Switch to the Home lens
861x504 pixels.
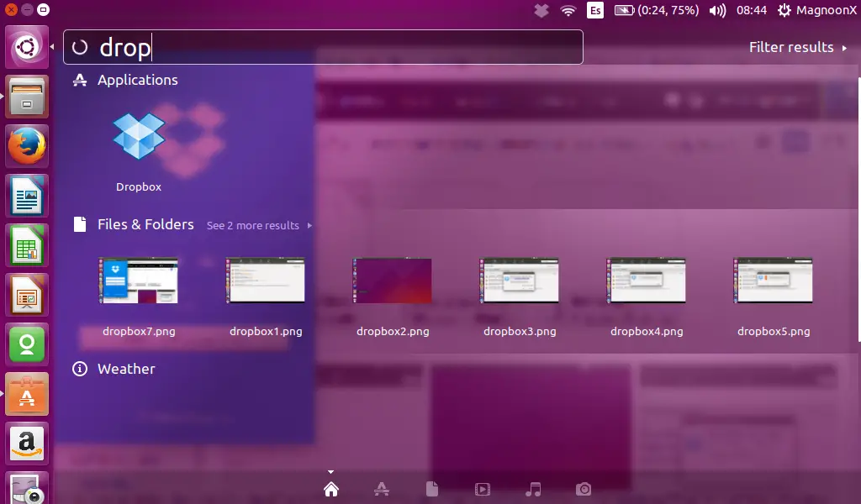tap(331, 489)
